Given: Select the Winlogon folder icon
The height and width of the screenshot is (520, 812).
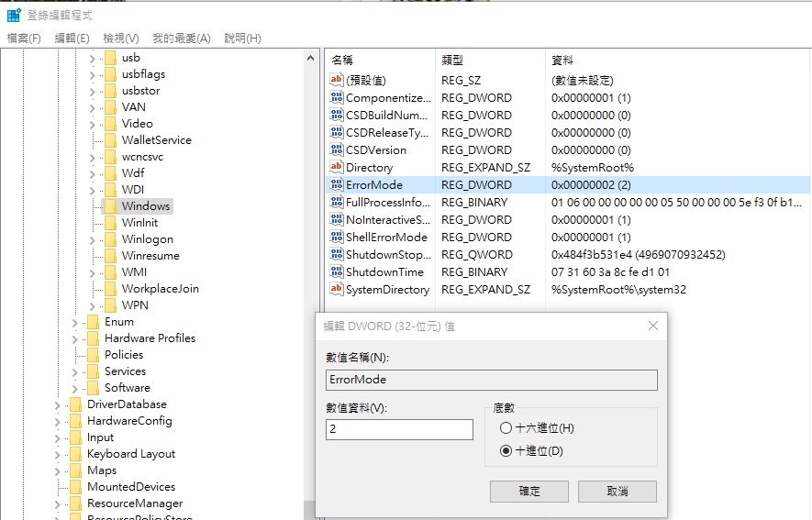Looking at the screenshot, I should click(x=110, y=239).
